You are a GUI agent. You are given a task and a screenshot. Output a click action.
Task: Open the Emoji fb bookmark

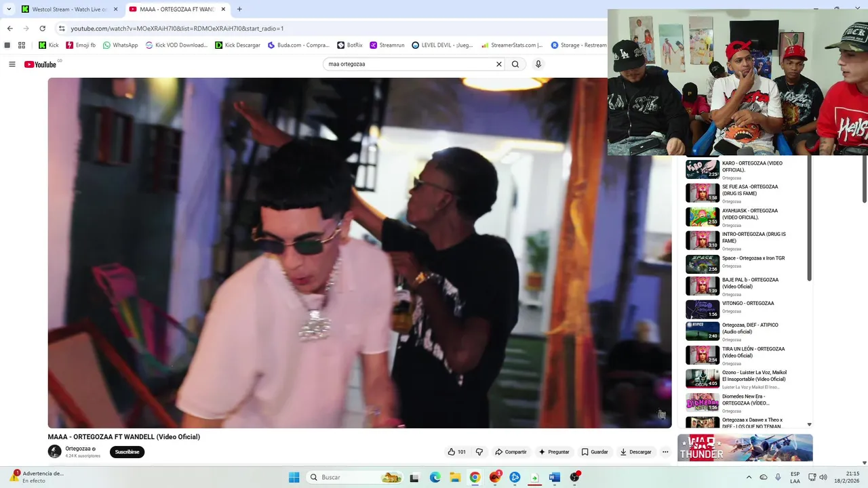click(81, 45)
